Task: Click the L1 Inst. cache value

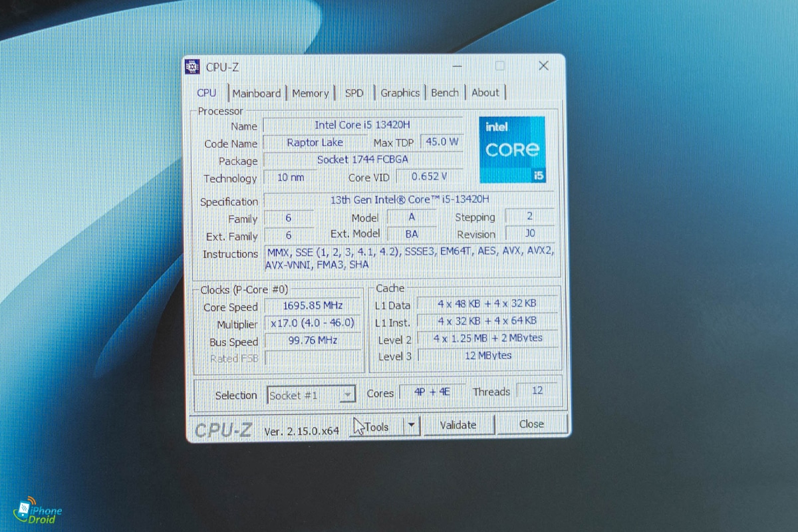Action: pos(487,321)
